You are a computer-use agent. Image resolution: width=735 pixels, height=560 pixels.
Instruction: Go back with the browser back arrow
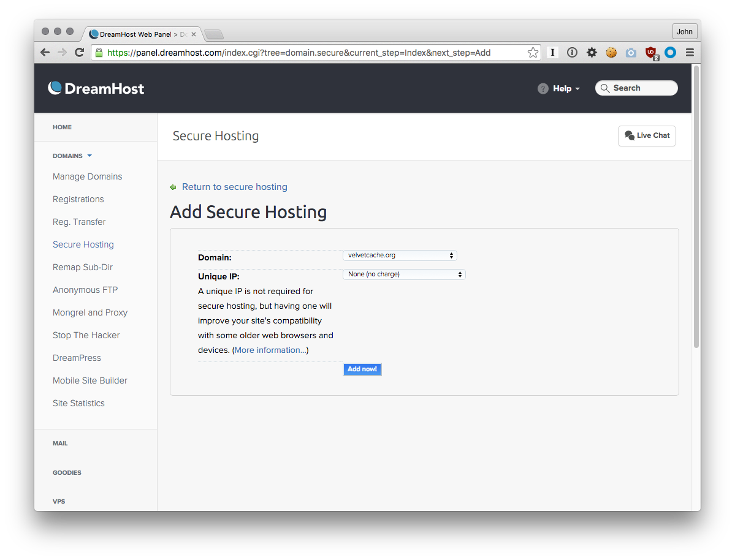point(45,53)
